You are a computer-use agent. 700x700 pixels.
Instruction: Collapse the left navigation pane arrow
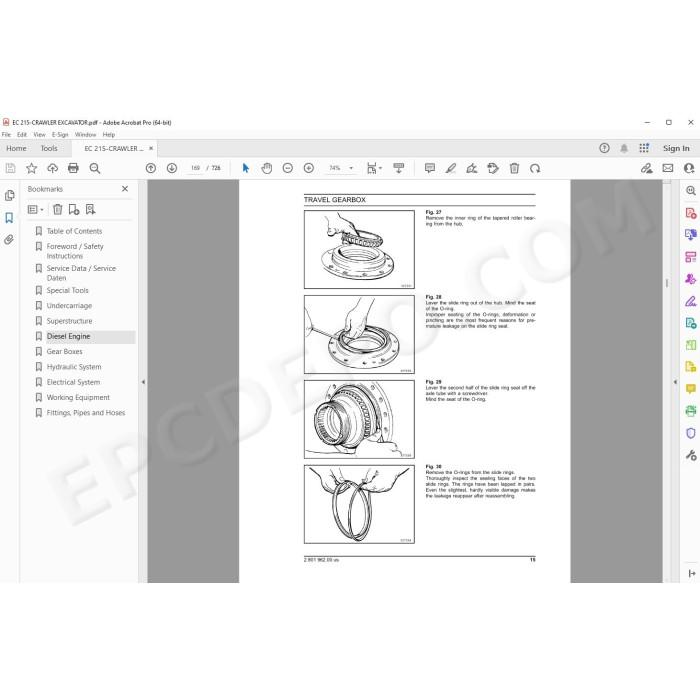(143, 382)
